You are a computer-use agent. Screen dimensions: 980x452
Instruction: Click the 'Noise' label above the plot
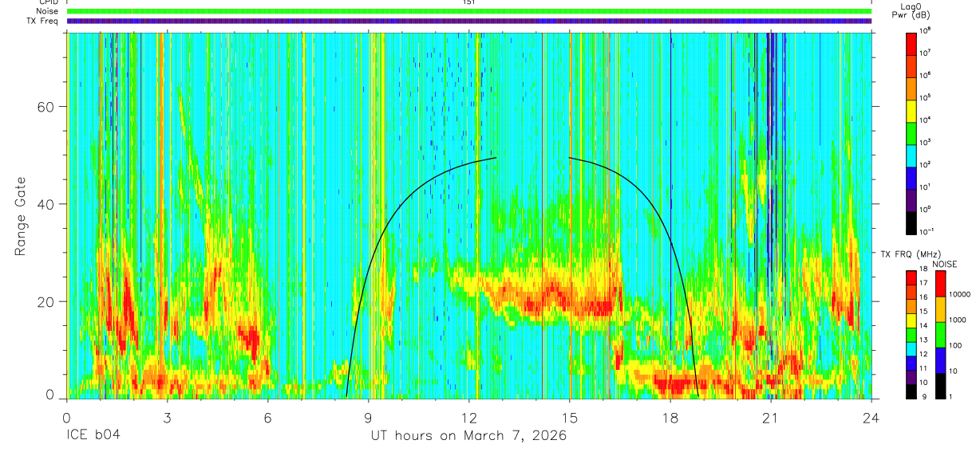[47, 11]
